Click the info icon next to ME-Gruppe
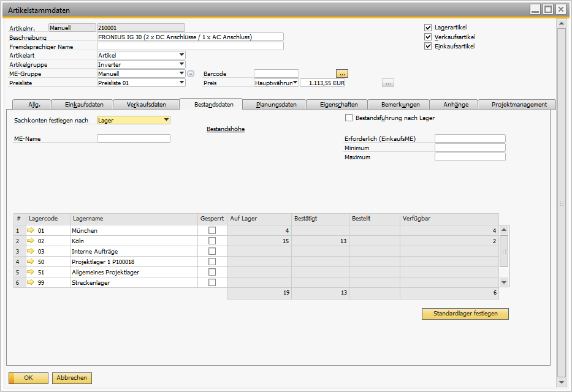 [191, 73]
